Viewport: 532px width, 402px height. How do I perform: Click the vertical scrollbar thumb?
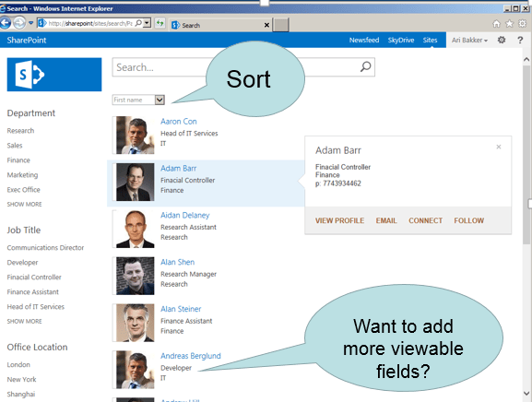526,154
